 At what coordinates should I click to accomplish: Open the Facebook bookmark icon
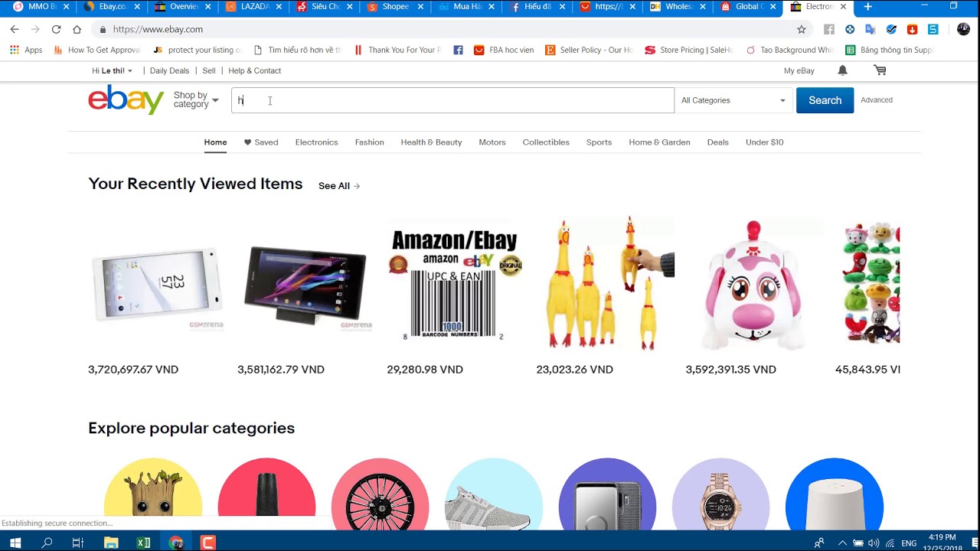(458, 50)
